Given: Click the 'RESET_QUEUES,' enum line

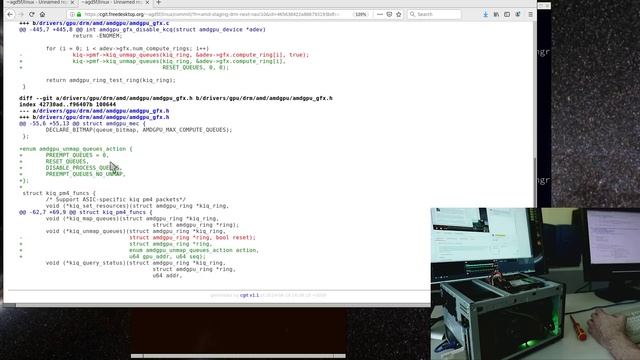Looking at the screenshot, I should tap(67, 162).
